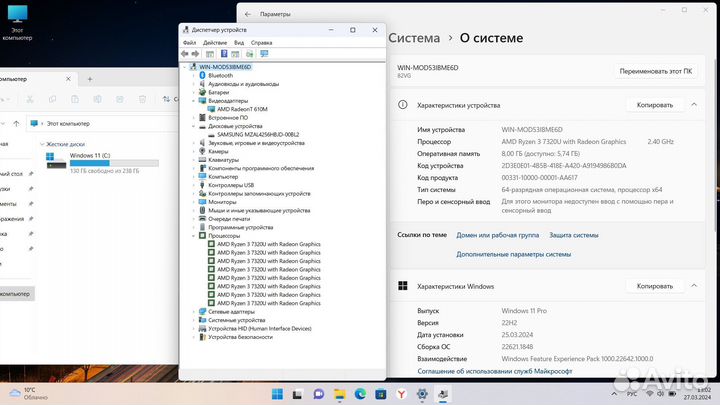Select SAMSUNG MZAL4256HBJD-00BL2 disk
The image size is (720, 405).
pyautogui.click(x=258, y=135)
